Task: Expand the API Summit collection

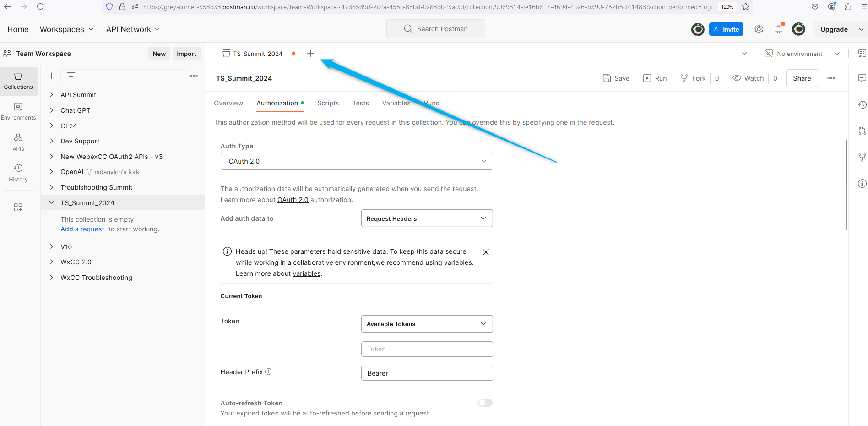Action: coord(52,95)
